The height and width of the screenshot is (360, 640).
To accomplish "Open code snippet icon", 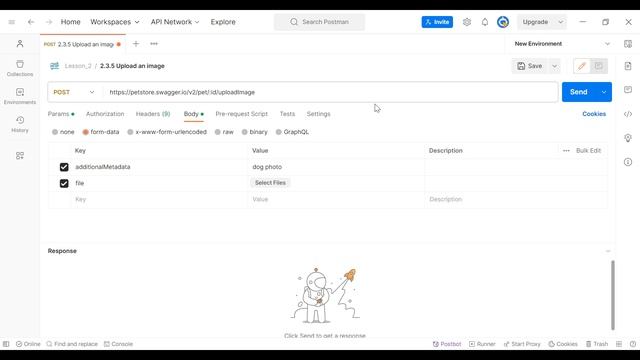I will click(x=628, y=114).
